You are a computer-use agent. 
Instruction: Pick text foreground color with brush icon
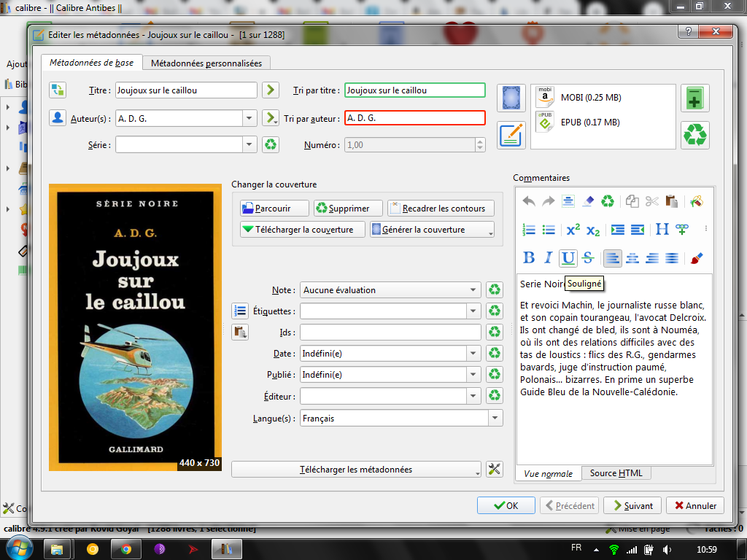[x=696, y=257]
